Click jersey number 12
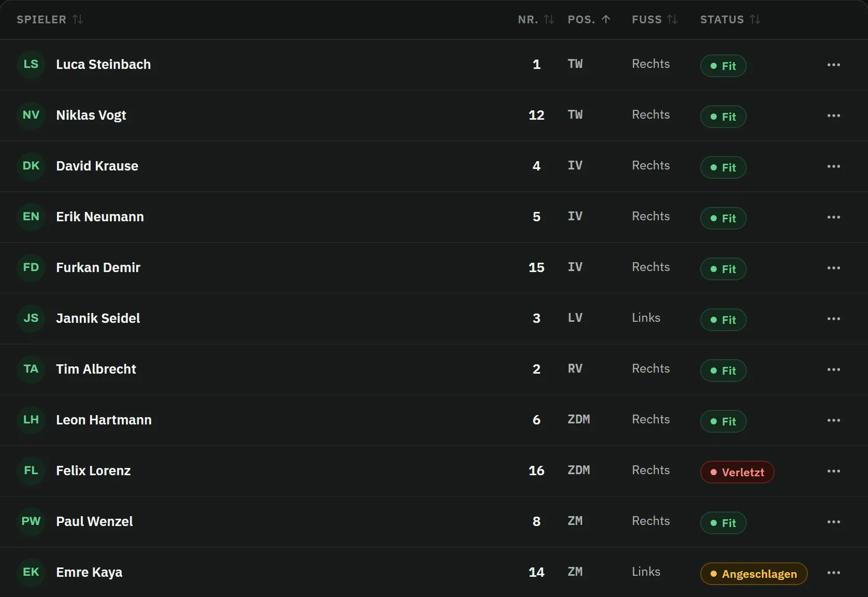Viewport: 868px width, 597px height. [537, 115]
